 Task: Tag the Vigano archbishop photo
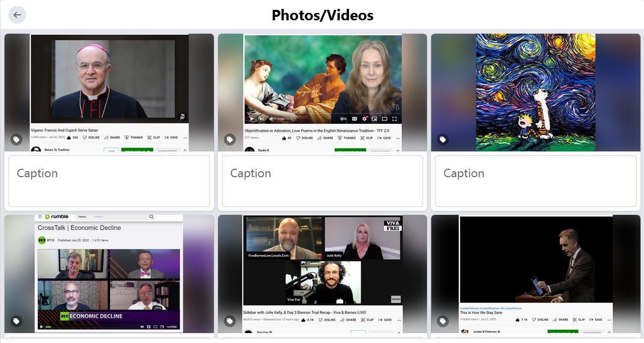tap(16, 140)
